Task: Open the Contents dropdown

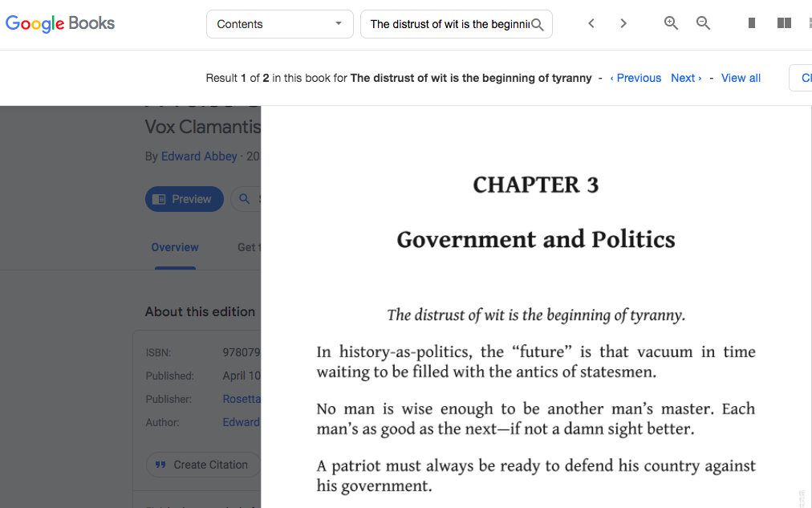Action: (x=280, y=24)
